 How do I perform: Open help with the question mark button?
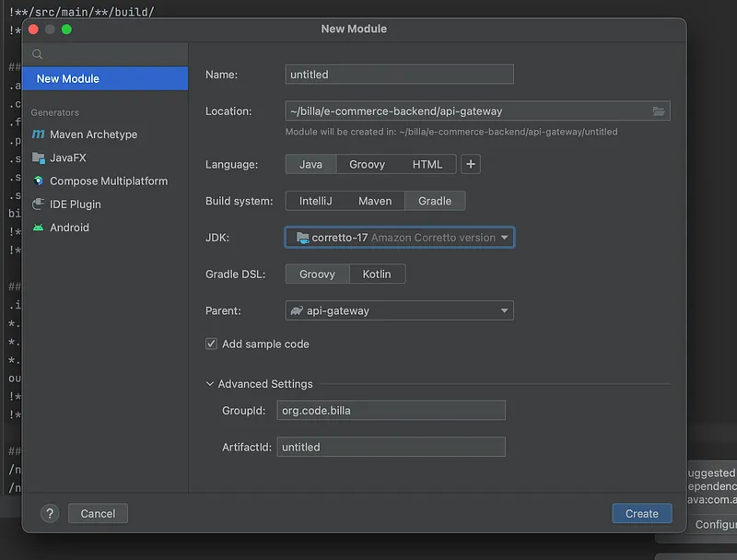pos(50,514)
